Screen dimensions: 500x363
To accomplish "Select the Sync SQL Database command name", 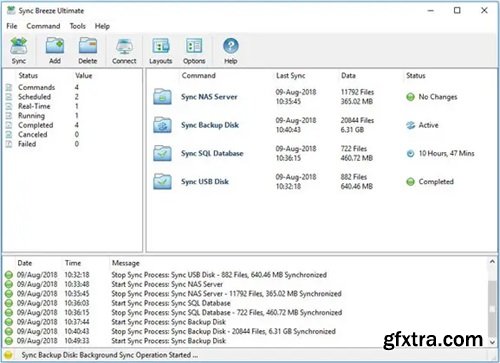I will (x=212, y=154).
